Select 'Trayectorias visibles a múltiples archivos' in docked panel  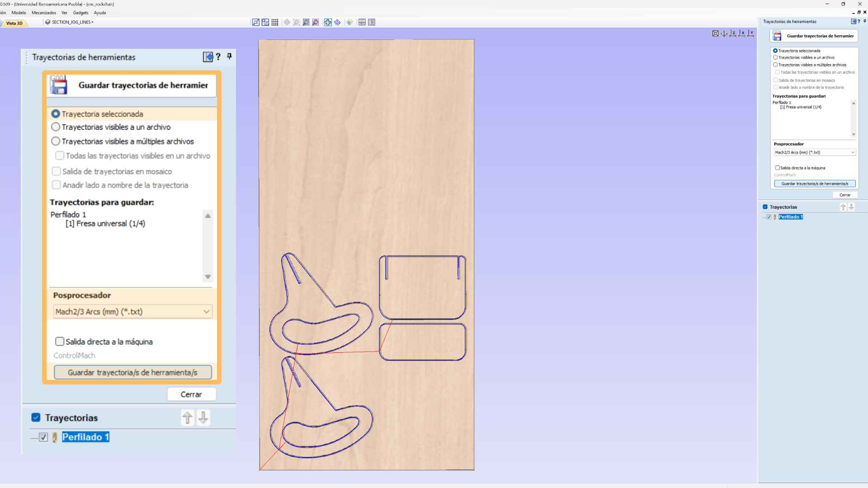click(775, 65)
